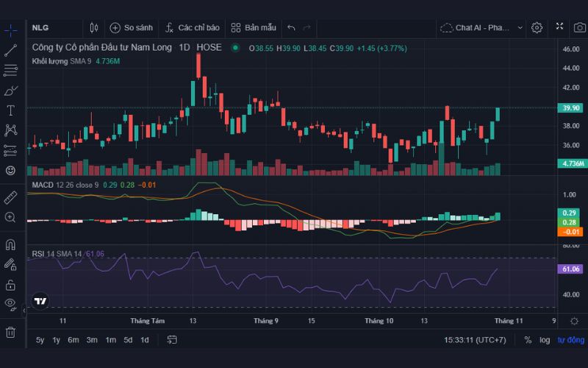
Task: Open the Chat AI layout dropdown
Action: pos(482,27)
